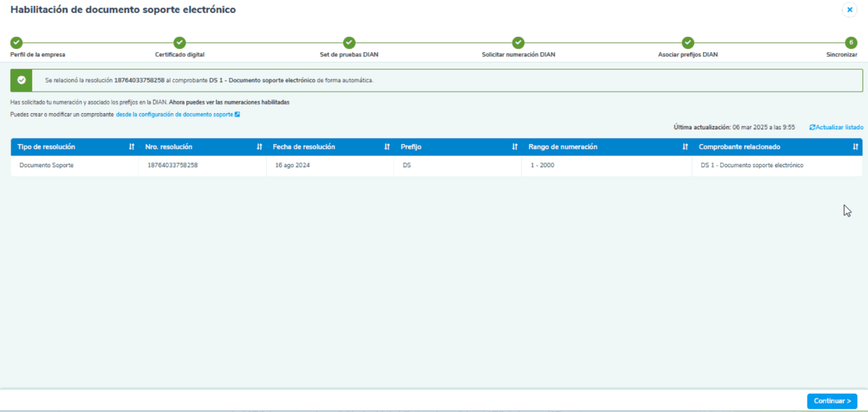Close the Habilitación dialog with X
This screenshot has height=412, width=868.
click(850, 10)
